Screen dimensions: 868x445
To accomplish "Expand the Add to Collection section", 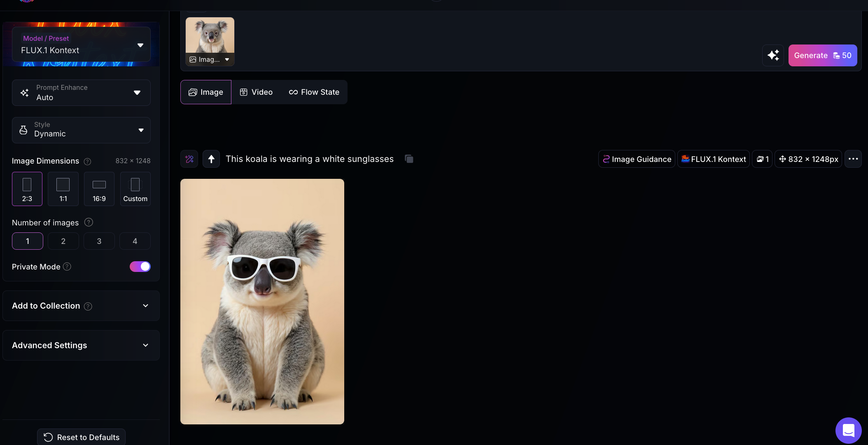I will [81, 306].
